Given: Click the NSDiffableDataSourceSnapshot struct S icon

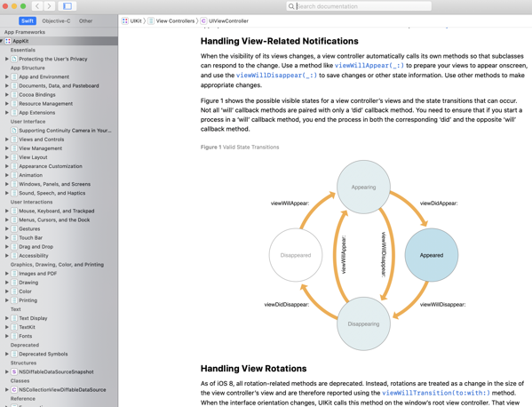Looking at the screenshot, I should point(14,371).
